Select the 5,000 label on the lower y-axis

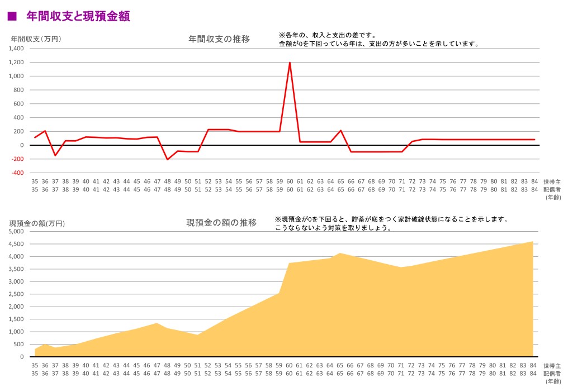pyautogui.click(x=17, y=231)
